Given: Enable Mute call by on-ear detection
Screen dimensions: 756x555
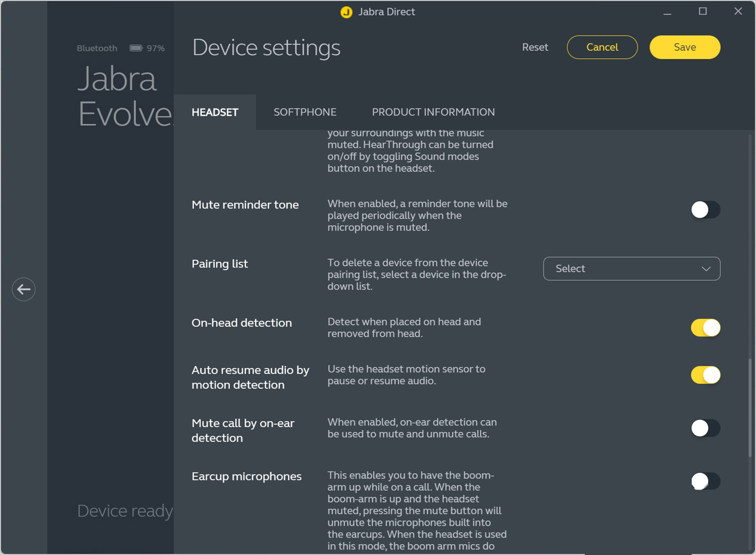Looking at the screenshot, I should point(705,428).
